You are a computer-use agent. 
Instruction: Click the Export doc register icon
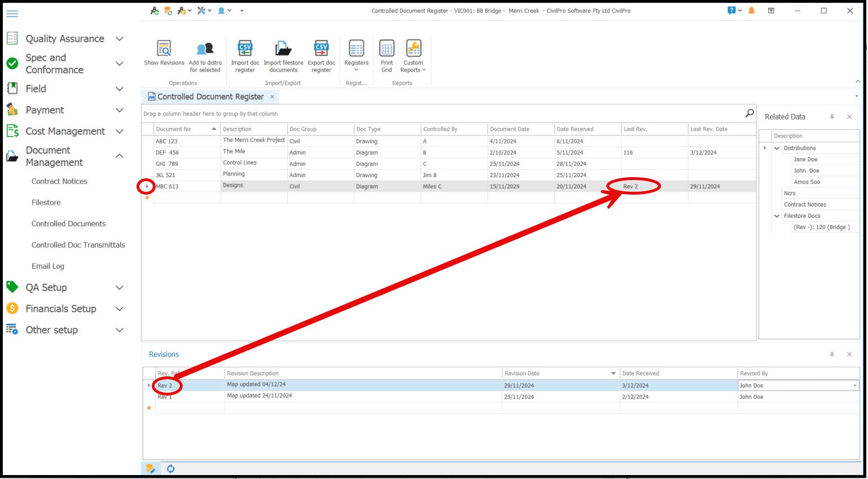click(x=321, y=49)
